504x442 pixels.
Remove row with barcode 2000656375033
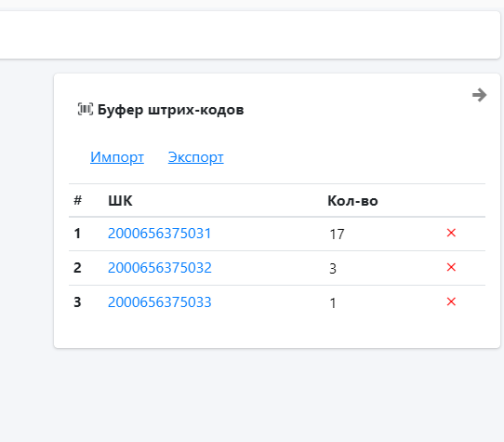pos(451,301)
